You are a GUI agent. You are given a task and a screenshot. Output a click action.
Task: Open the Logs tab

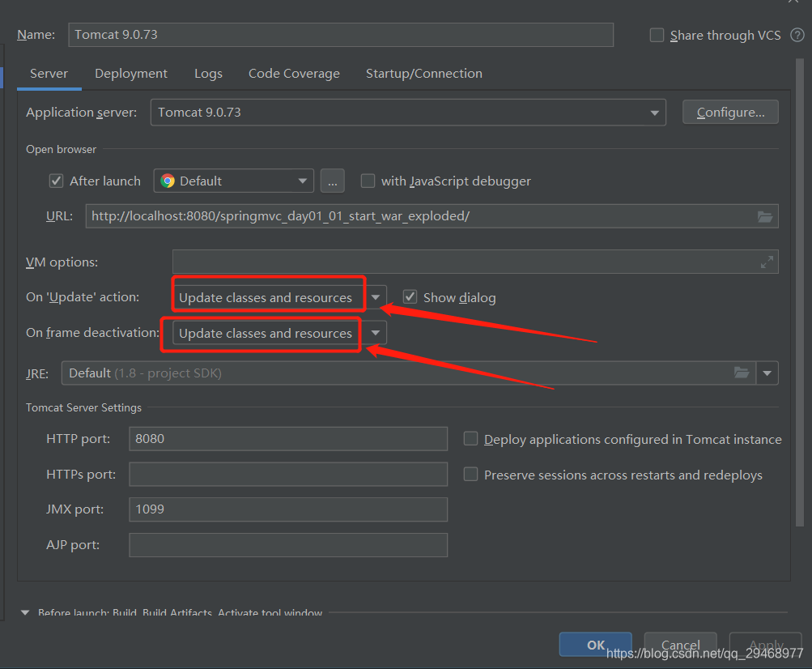208,74
